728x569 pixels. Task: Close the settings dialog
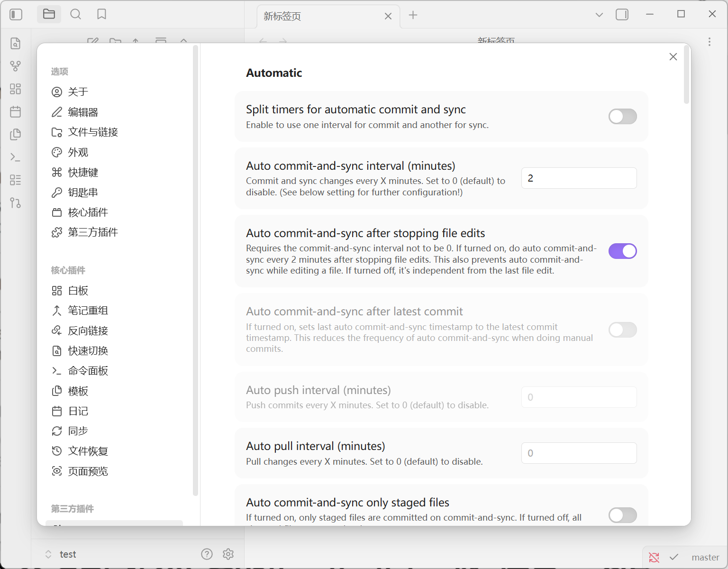(x=673, y=57)
